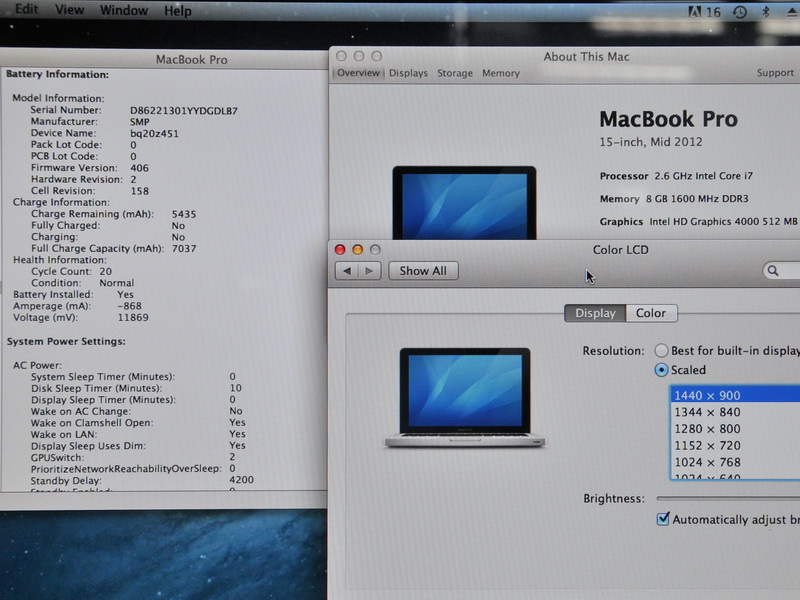This screenshot has height=600, width=800.
Task: Open the Edit menu in the menu bar
Action: click(x=27, y=9)
